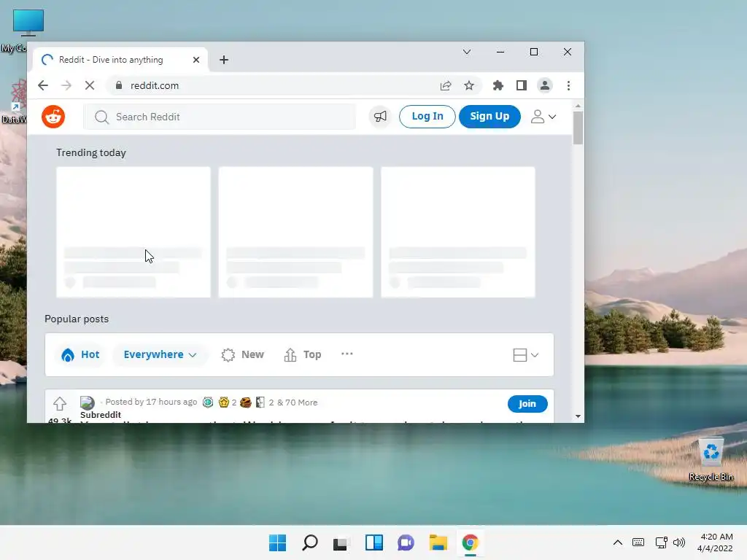
Task: Click the Search Reddit field
Action: click(x=220, y=117)
